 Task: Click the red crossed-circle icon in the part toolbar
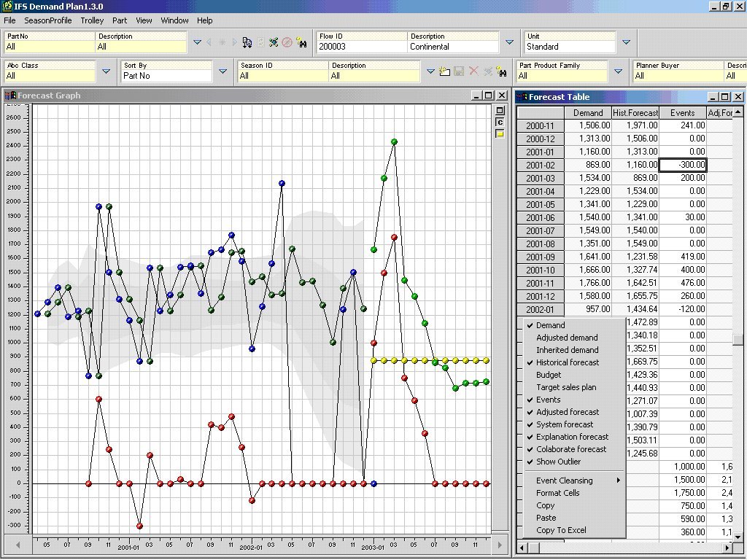(287, 42)
